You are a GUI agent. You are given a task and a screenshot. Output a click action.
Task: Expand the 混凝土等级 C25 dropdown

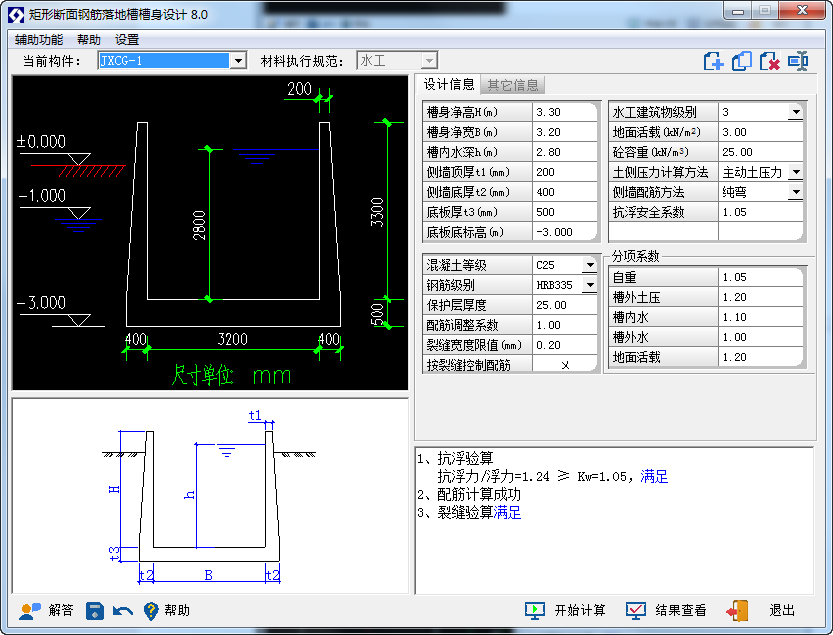(590, 265)
